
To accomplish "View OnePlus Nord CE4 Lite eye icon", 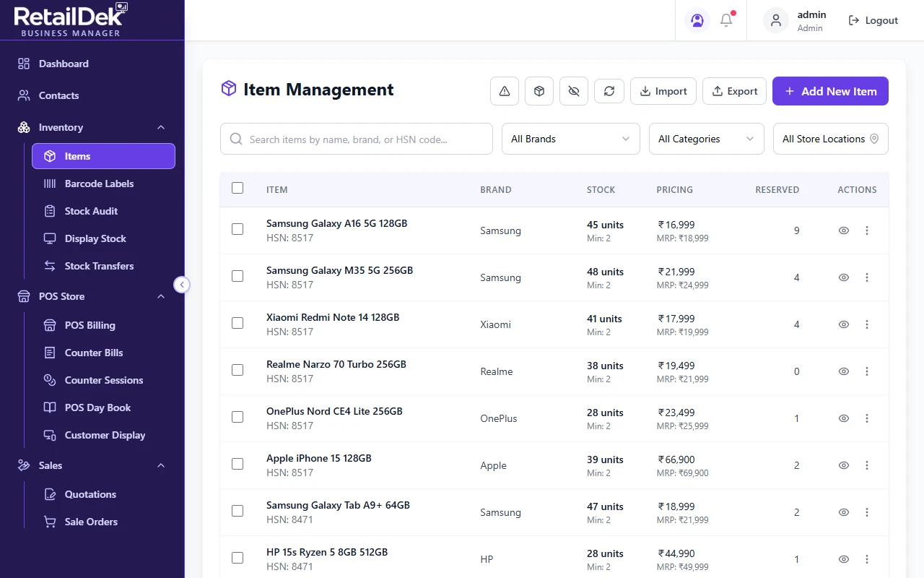I will (843, 418).
